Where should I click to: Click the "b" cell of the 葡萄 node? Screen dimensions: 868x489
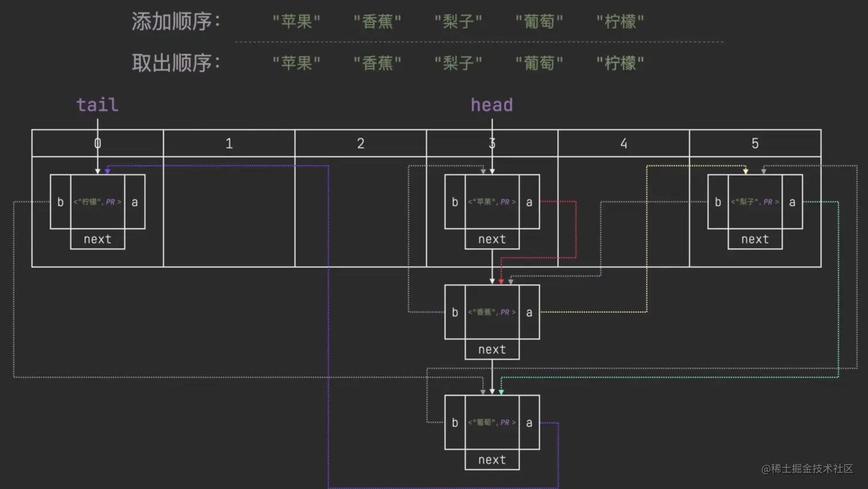(x=455, y=422)
